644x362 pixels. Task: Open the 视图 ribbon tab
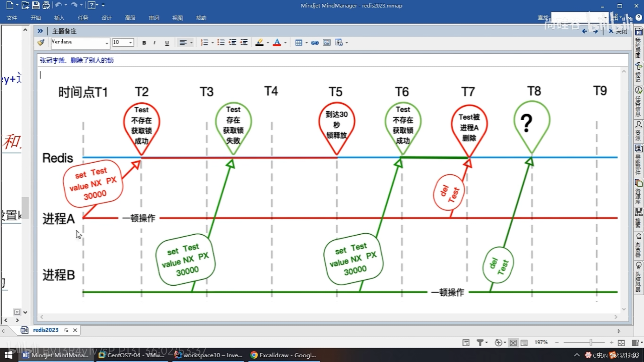(x=177, y=18)
